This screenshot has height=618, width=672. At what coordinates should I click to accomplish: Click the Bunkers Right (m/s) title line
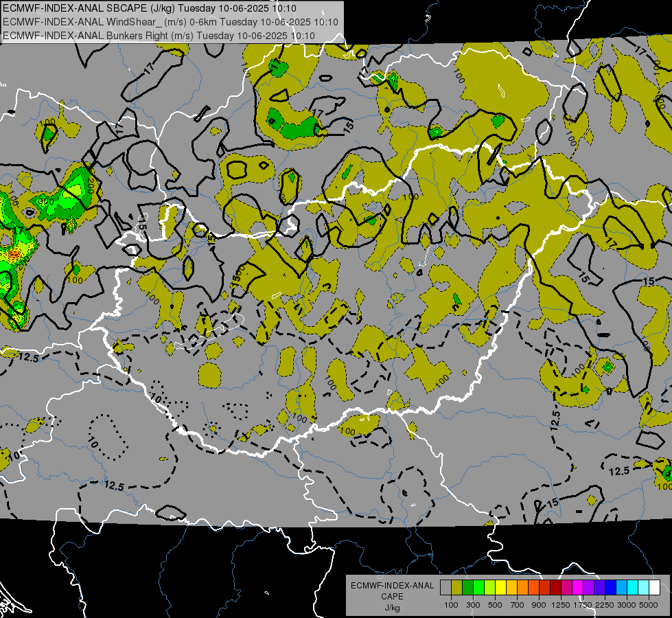point(159,36)
